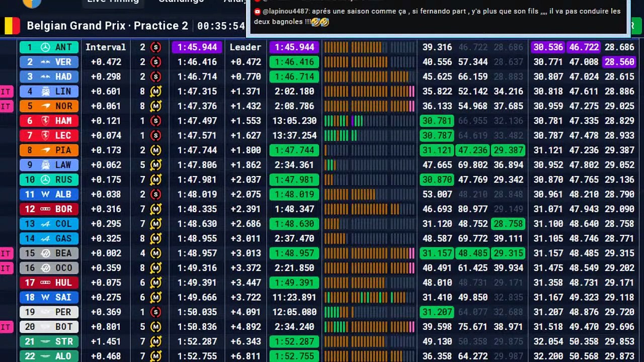The height and width of the screenshot is (362, 644).
Task: Click the soft tyre icon in LEC's row
Action: 156,135
